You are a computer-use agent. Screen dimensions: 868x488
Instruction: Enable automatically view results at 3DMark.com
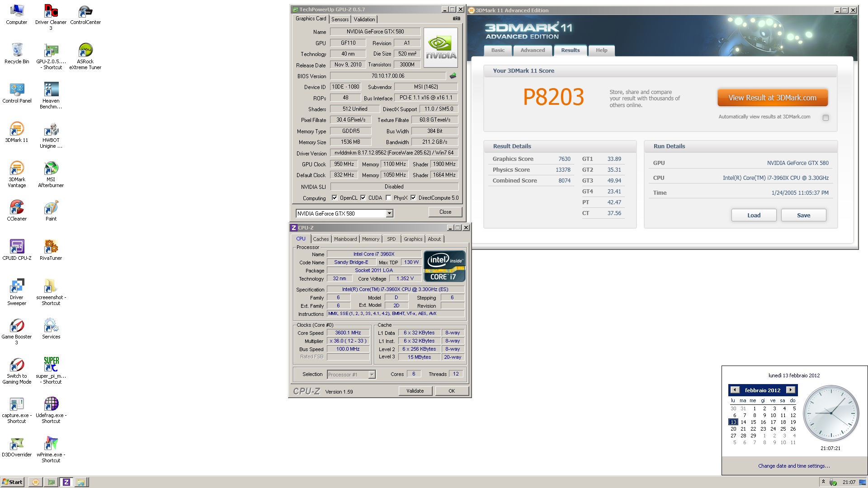click(826, 117)
